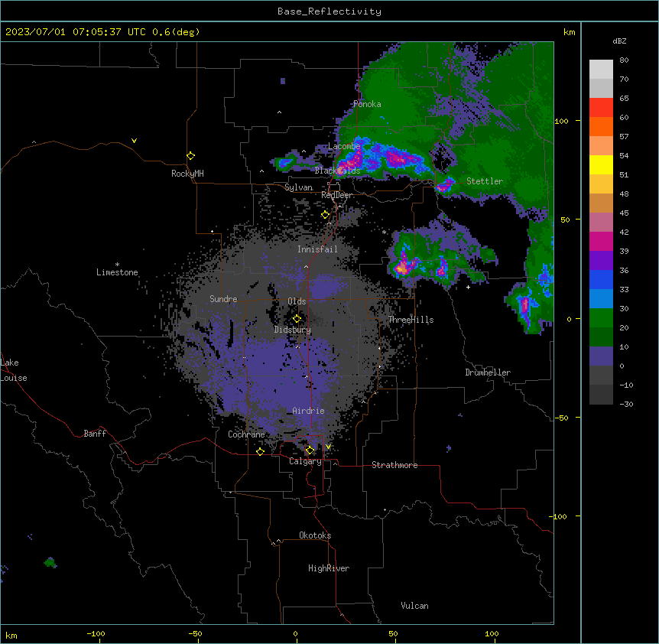Image resolution: width=659 pixels, height=644 pixels.
Task: Select the Ponoka city label
Action: click(x=367, y=104)
